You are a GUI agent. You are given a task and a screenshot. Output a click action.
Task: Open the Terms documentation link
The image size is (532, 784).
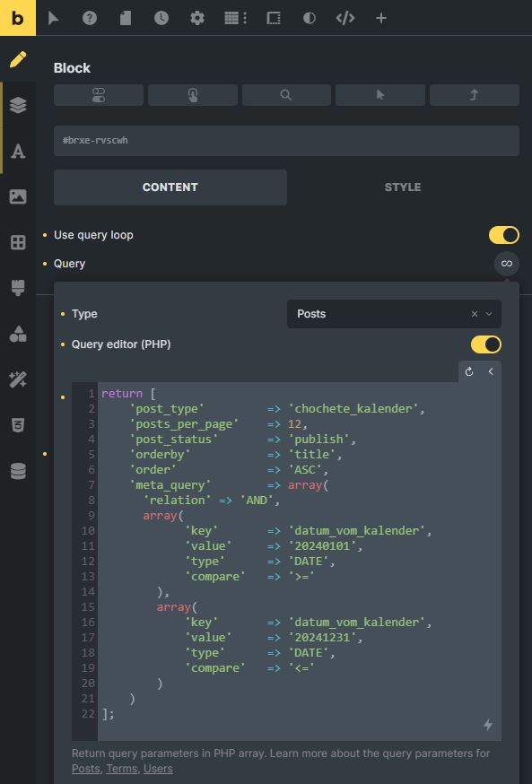coord(121,769)
